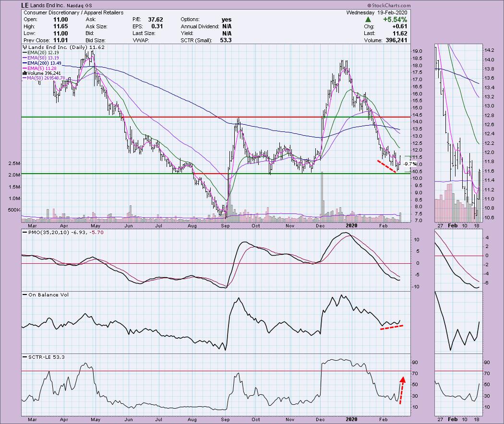The height and width of the screenshot is (424, 504).
Task: Click the Wednesday 19-Feb-2020 date
Action: (x=377, y=12)
